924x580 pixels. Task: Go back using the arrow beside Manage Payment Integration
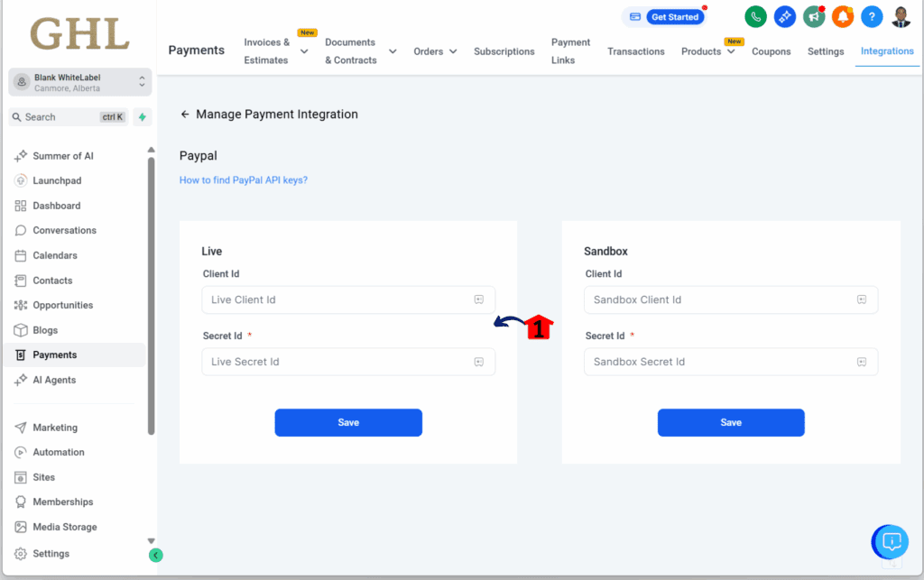[185, 115]
